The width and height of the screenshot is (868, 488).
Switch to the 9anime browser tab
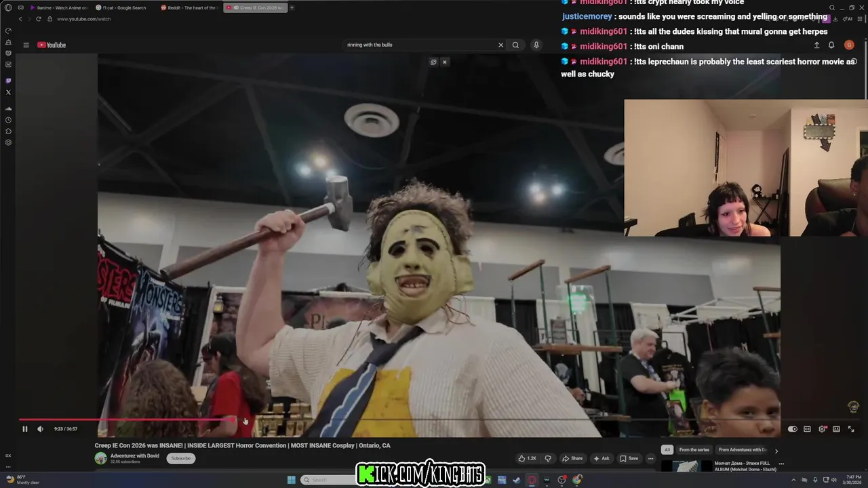tap(59, 7)
